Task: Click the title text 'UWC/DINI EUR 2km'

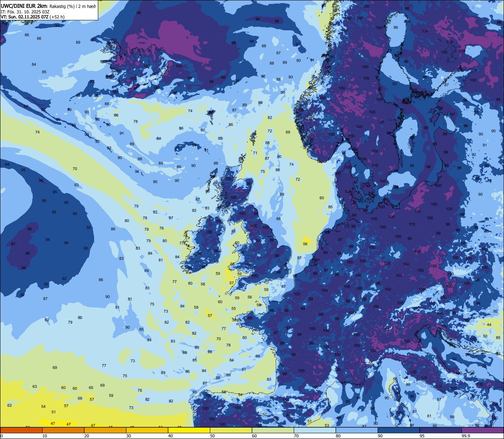Action: 24,6
